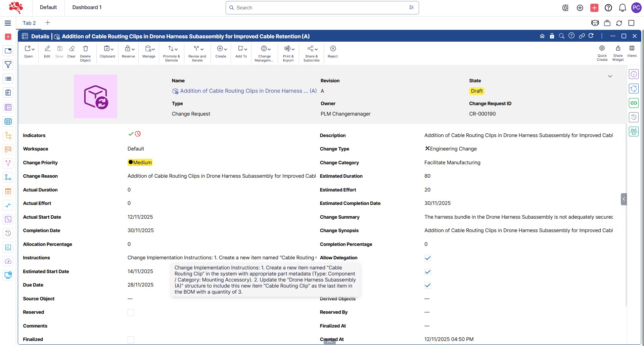The image size is (644, 346).
Task: Click the Share Widget icon
Action: [618, 49]
